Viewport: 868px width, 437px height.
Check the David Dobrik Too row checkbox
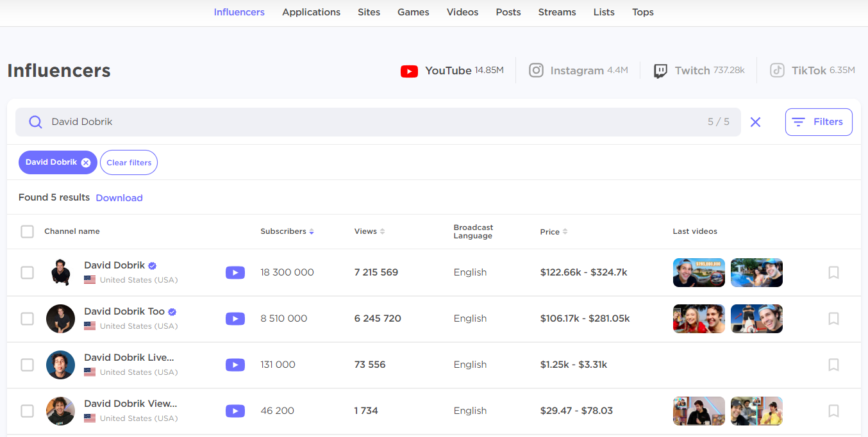(27, 318)
